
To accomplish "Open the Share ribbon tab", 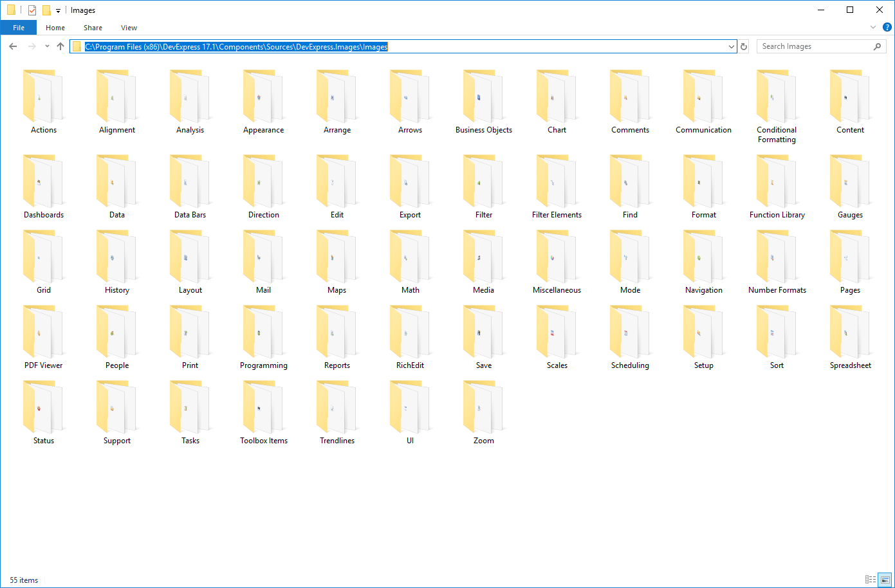I will (x=93, y=28).
